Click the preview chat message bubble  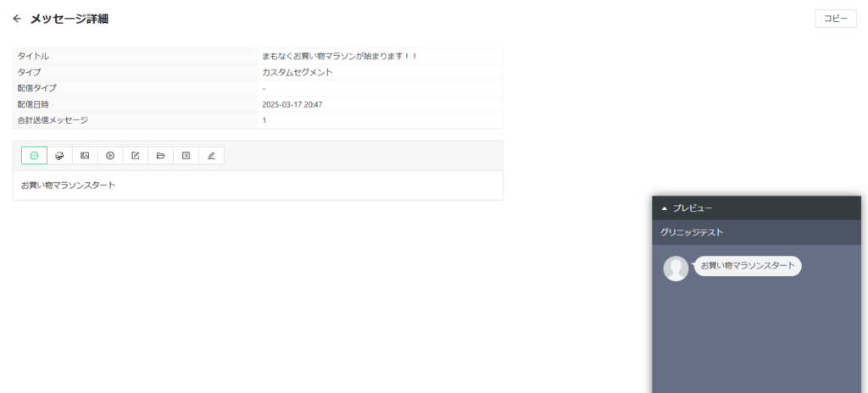[x=748, y=266]
